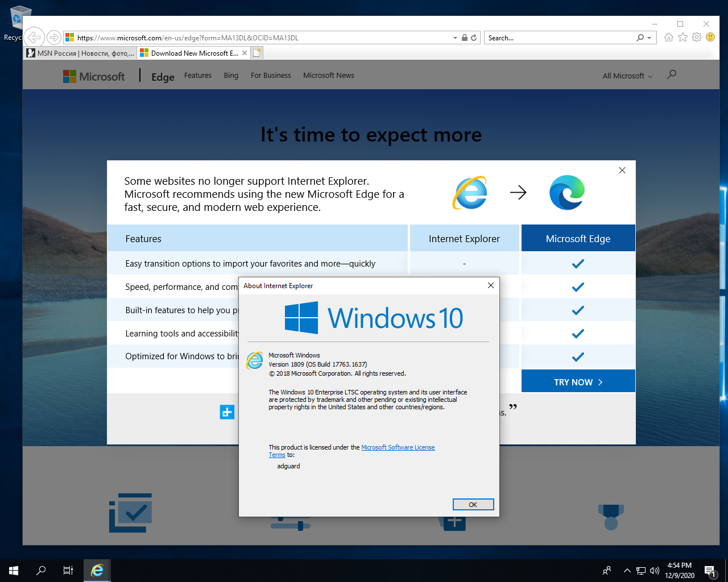Image resolution: width=728 pixels, height=582 pixels.
Task: Click the browser Forward arrow button
Action: (x=53, y=38)
